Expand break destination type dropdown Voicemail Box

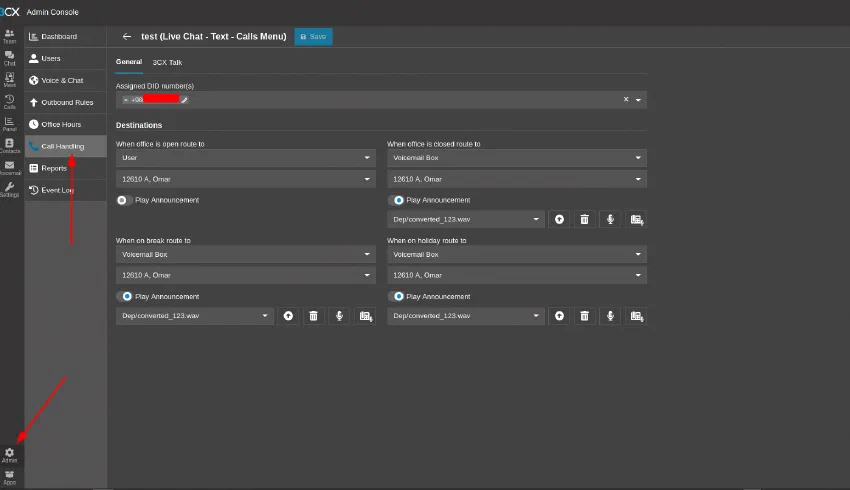246,254
